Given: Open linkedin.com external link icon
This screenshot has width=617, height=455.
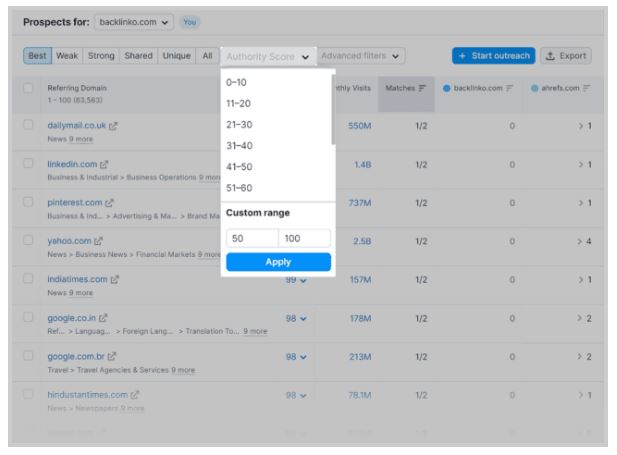Looking at the screenshot, I should coord(104,165).
